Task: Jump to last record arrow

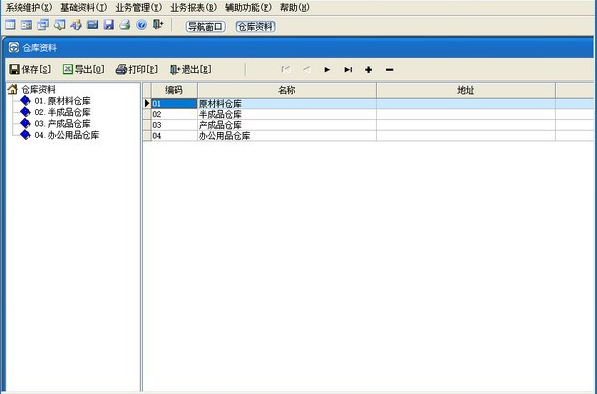Action: point(348,70)
